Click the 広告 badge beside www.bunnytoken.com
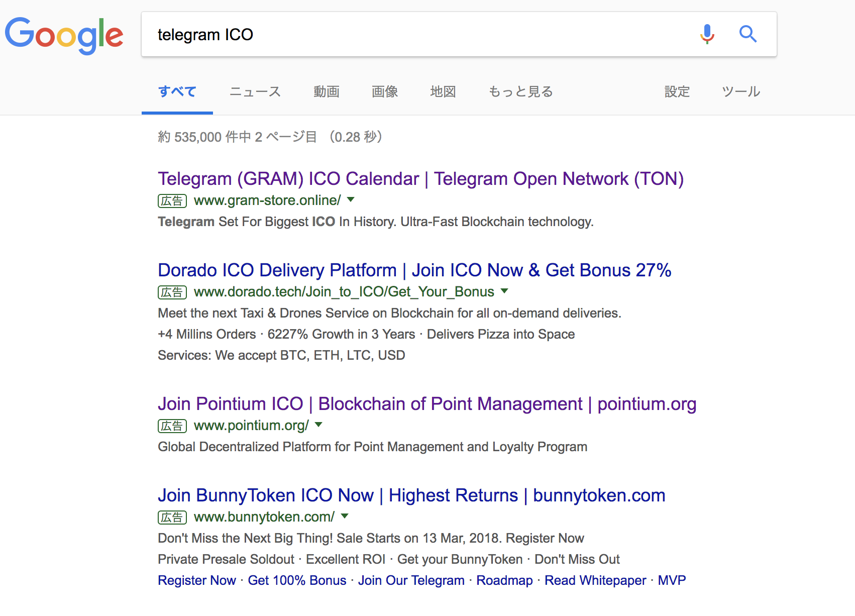855x616 pixels. click(172, 518)
